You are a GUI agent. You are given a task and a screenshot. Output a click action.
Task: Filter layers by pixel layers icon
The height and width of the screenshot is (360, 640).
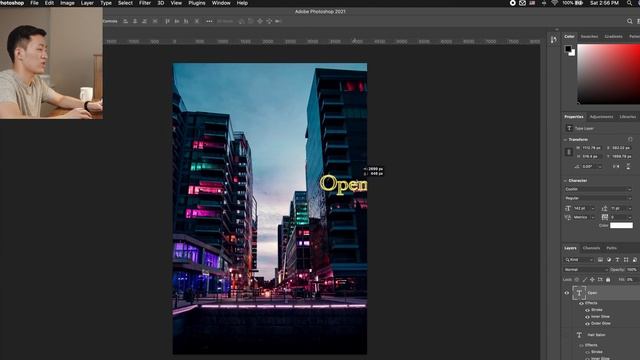coord(600,260)
